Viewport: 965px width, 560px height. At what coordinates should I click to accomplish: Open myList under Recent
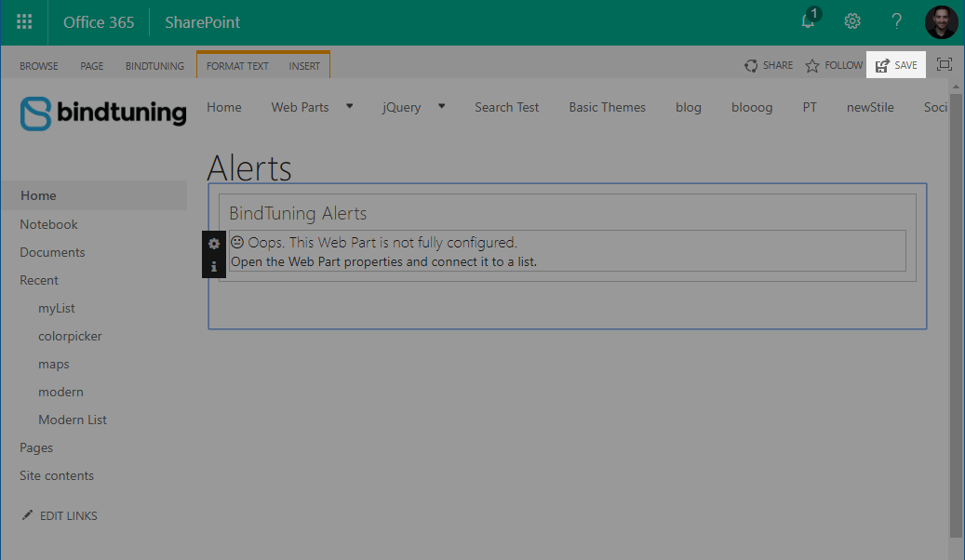point(57,308)
